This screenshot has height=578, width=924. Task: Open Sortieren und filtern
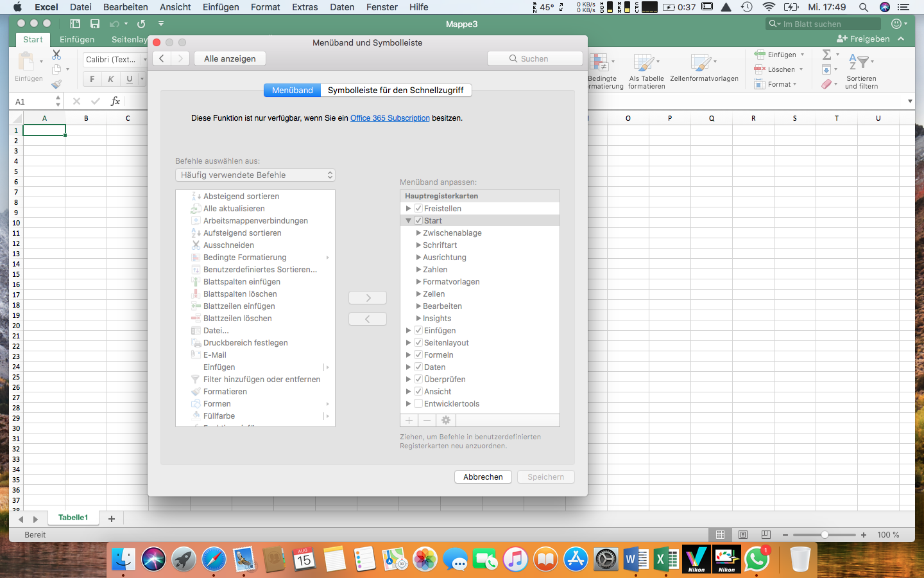[x=861, y=71]
